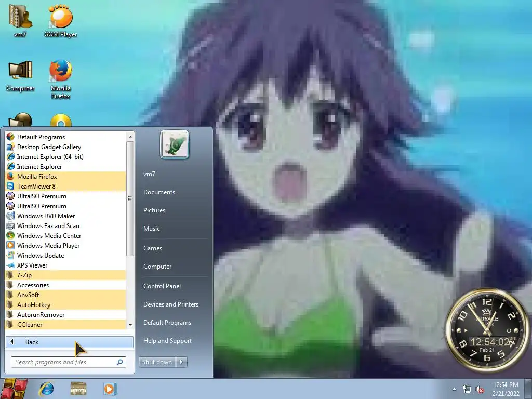The width and height of the screenshot is (532, 399).
Task: Click the Windows Media Player list icon
Action: [x=10, y=245]
